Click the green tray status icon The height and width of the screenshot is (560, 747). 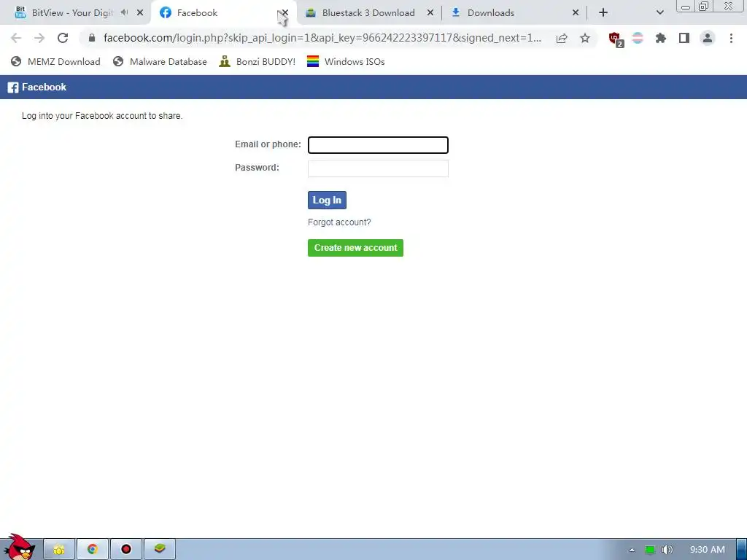(650, 550)
